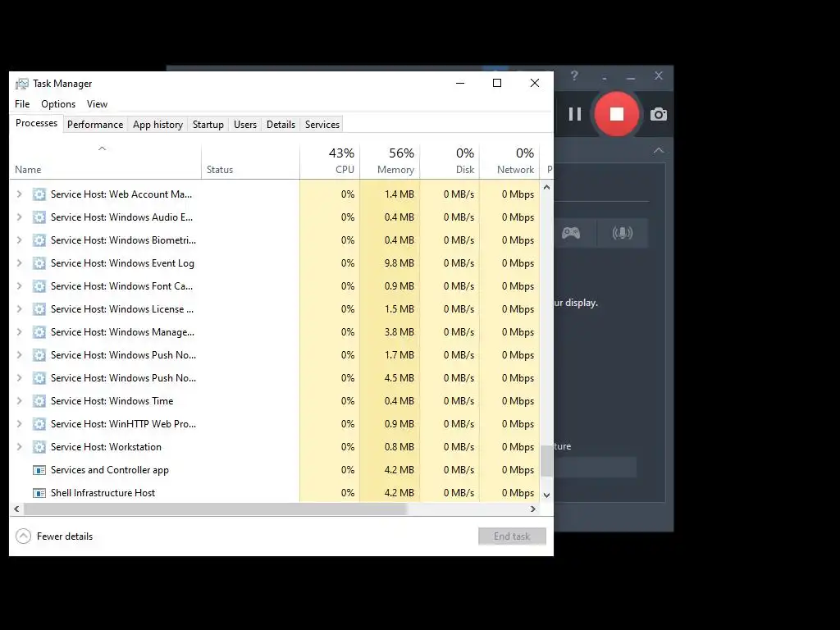Image resolution: width=840 pixels, height=630 pixels.
Task: Expand Service Host: WinHTTP Web Proxy row
Action: pos(20,424)
